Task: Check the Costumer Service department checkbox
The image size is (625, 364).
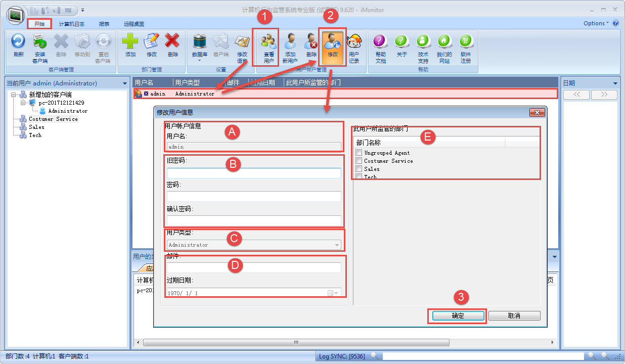Action: coord(359,161)
